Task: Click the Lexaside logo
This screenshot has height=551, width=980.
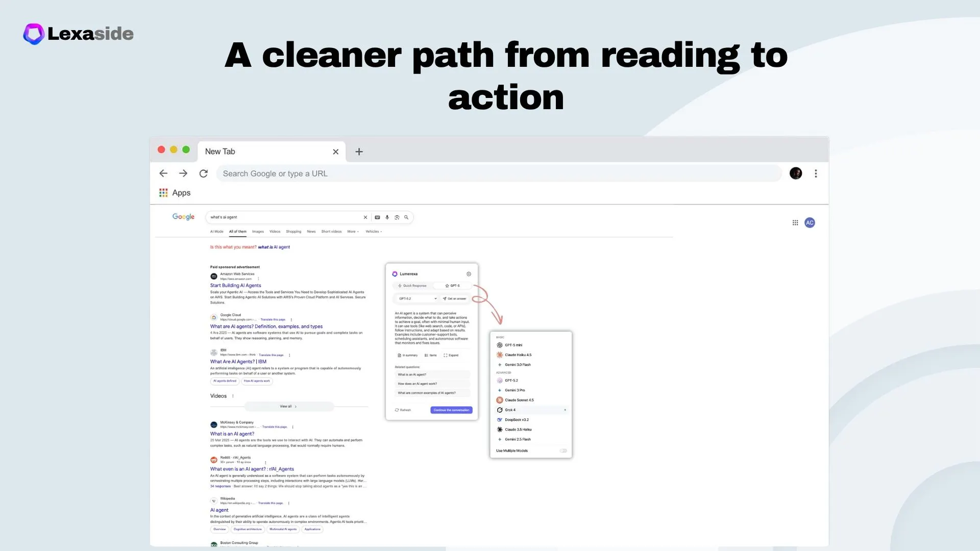Action: 79,34
